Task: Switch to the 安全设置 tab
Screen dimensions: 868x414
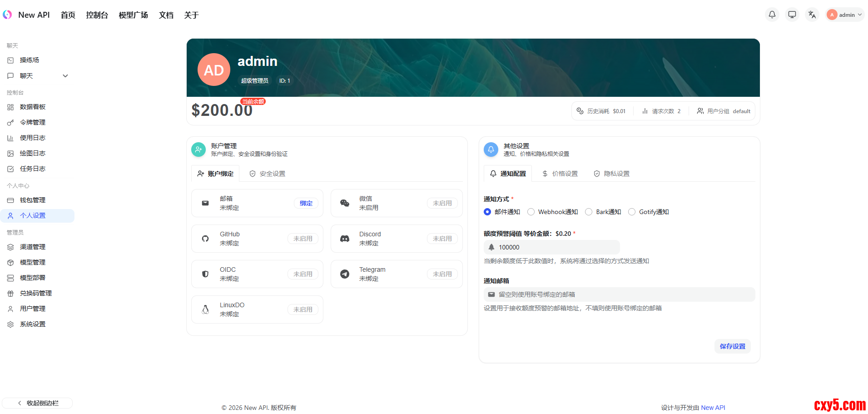Action: pyautogui.click(x=268, y=174)
